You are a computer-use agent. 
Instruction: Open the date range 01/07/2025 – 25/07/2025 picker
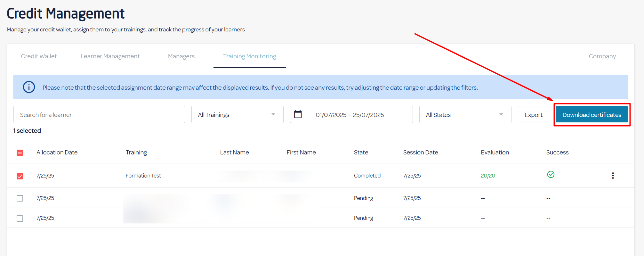tap(350, 115)
